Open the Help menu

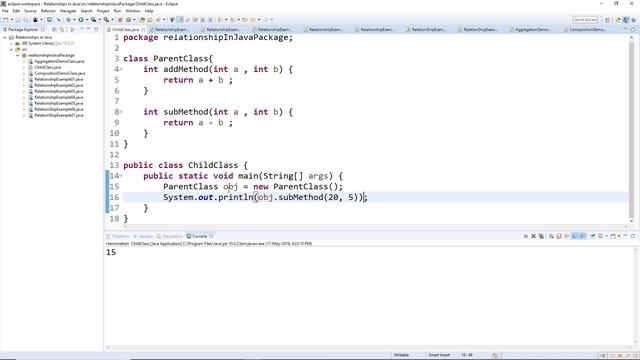[149, 11]
